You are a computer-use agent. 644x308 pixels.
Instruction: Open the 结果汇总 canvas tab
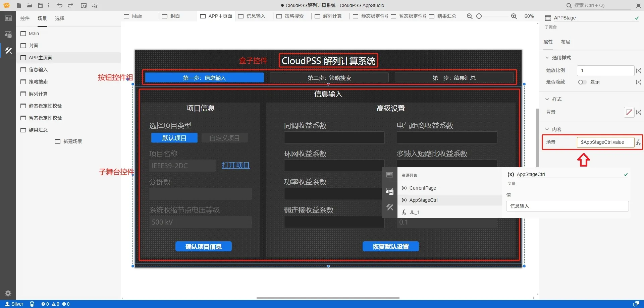click(443, 16)
